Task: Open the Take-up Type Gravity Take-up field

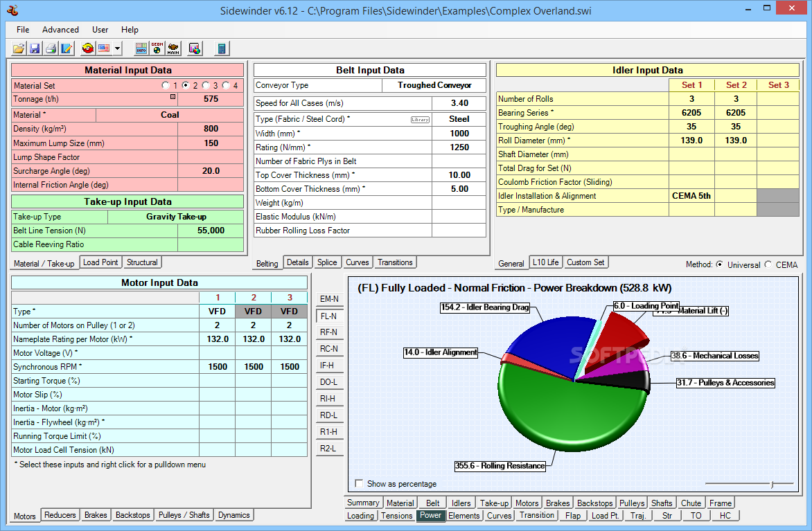Action: [176, 217]
